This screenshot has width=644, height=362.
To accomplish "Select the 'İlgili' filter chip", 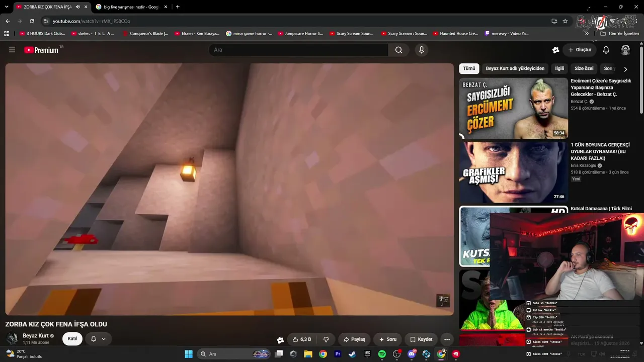I will (559, 68).
